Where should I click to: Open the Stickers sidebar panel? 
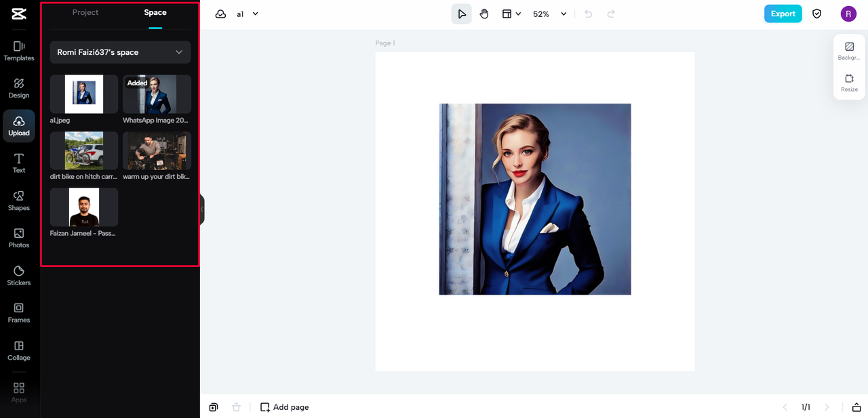19,275
